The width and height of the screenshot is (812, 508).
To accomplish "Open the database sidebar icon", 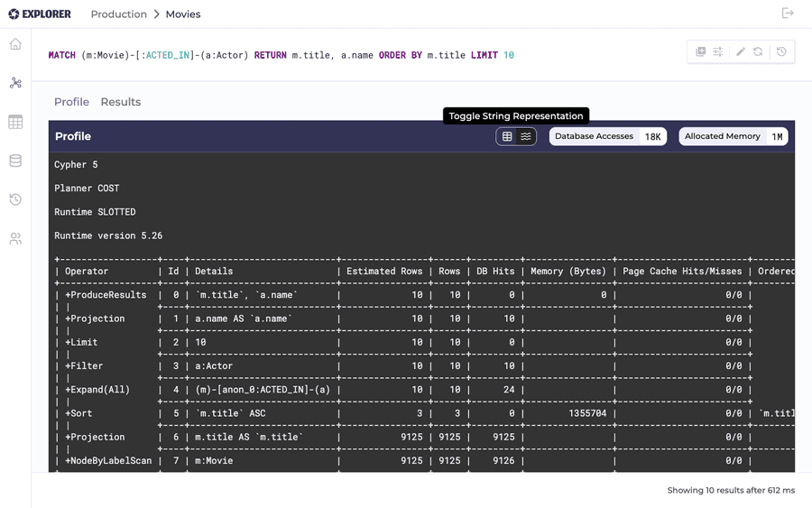I will click(15, 161).
